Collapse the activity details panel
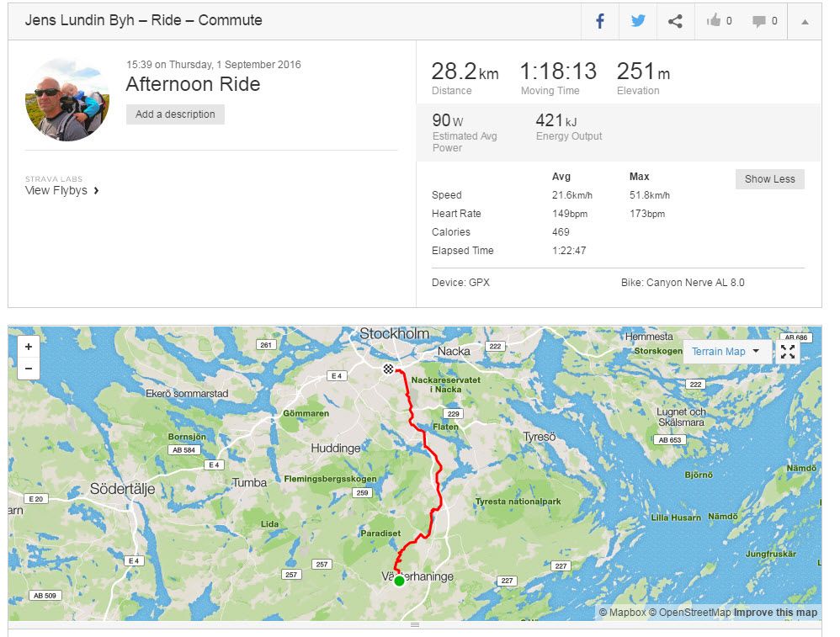The width and height of the screenshot is (840, 637). tap(805, 21)
